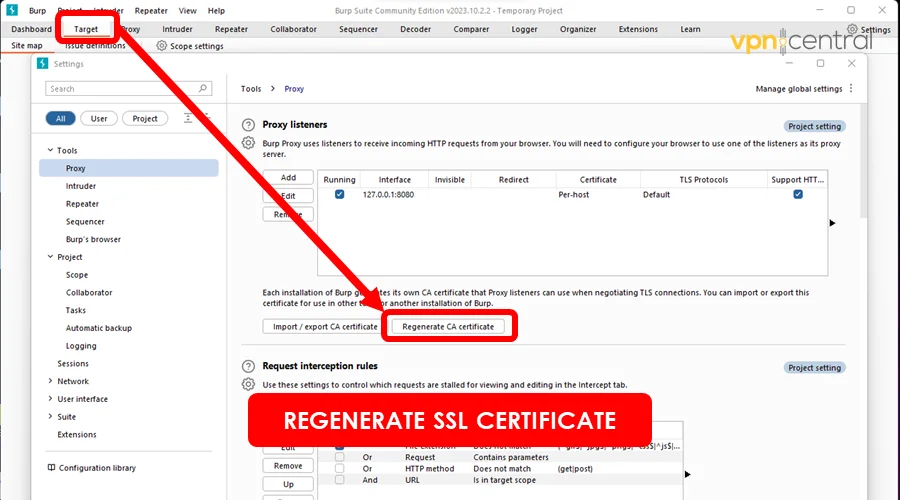Image resolution: width=900 pixels, height=500 pixels.
Task: Filter settings by User pill
Action: click(x=99, y=118)
